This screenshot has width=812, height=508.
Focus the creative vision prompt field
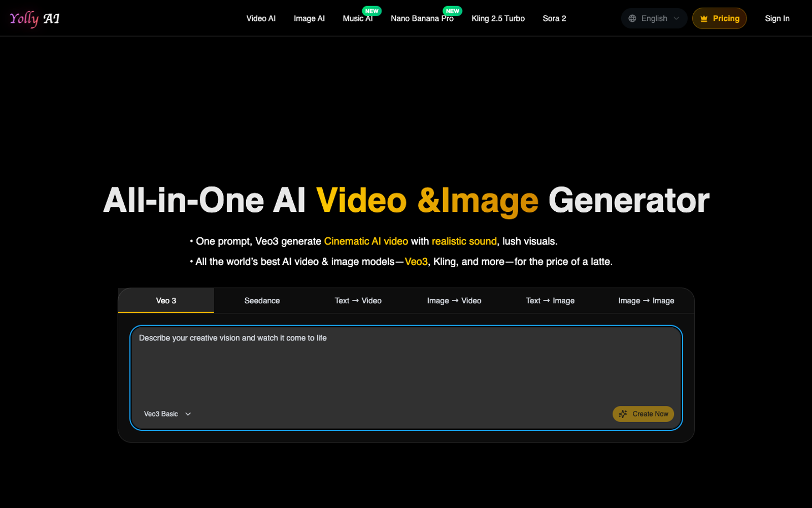(406, 378)
